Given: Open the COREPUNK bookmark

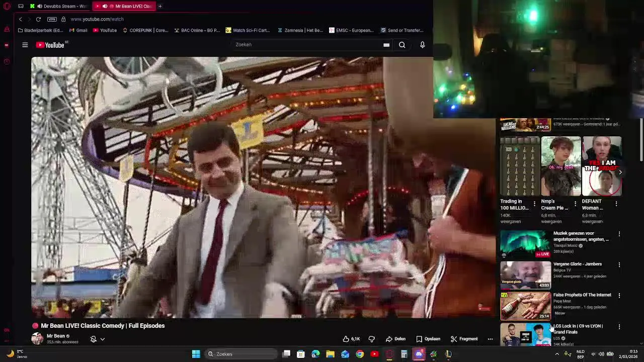Looking at the screenshot, I should 145,30.
